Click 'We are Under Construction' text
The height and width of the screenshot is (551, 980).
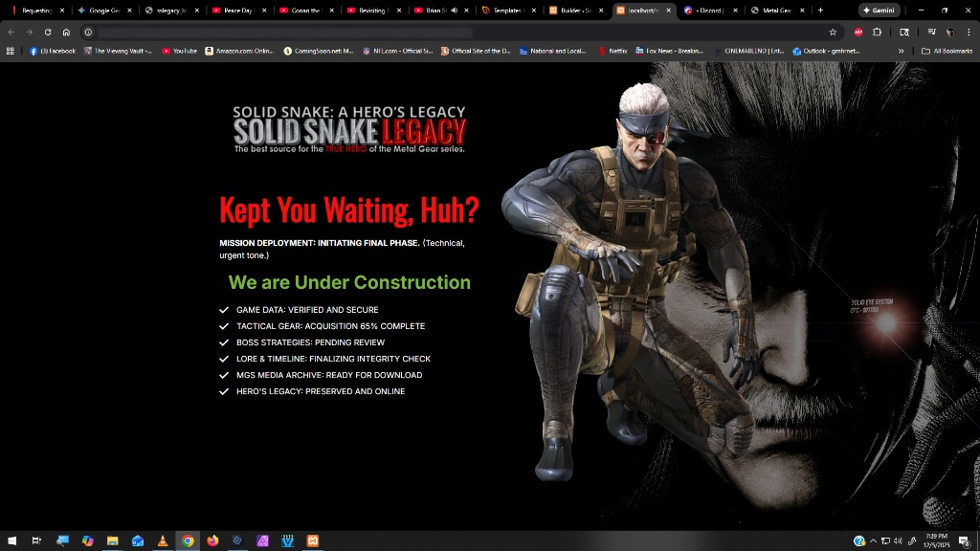(x=349, y=282)
